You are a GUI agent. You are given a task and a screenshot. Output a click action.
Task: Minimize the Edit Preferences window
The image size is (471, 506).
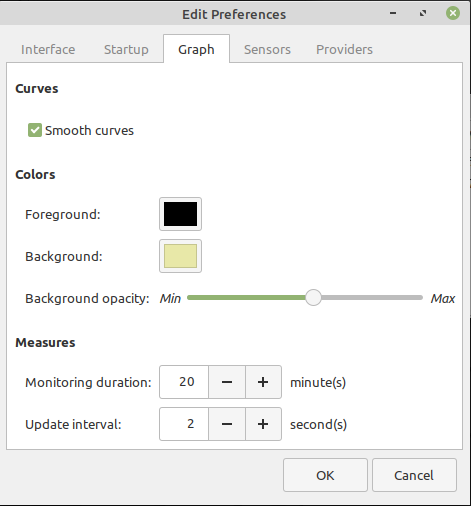(x=393, y=13)
